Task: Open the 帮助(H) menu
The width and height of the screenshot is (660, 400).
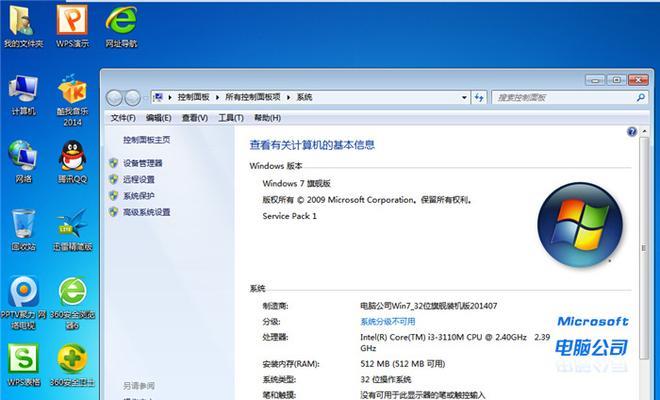Action: point(267,118)
